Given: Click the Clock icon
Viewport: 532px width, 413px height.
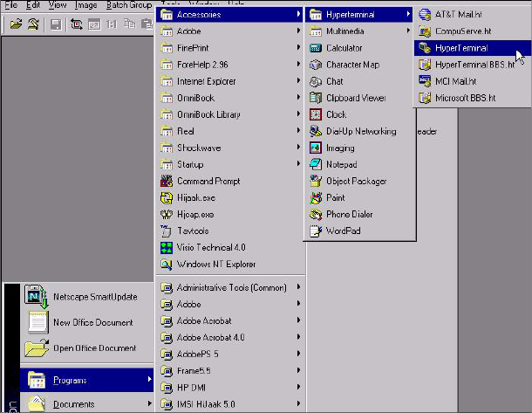Looking at the screenshot, I should pos(316,114).
